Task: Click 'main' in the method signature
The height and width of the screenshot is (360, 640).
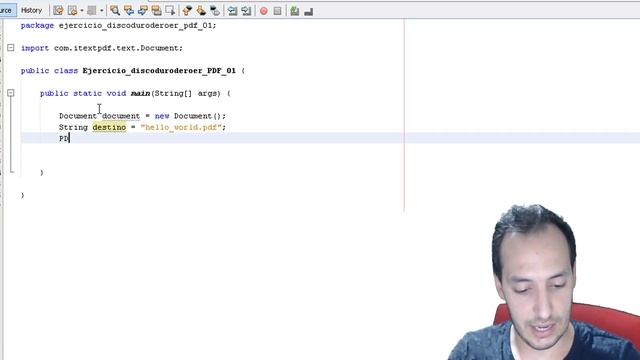Action: coord(140,93)
